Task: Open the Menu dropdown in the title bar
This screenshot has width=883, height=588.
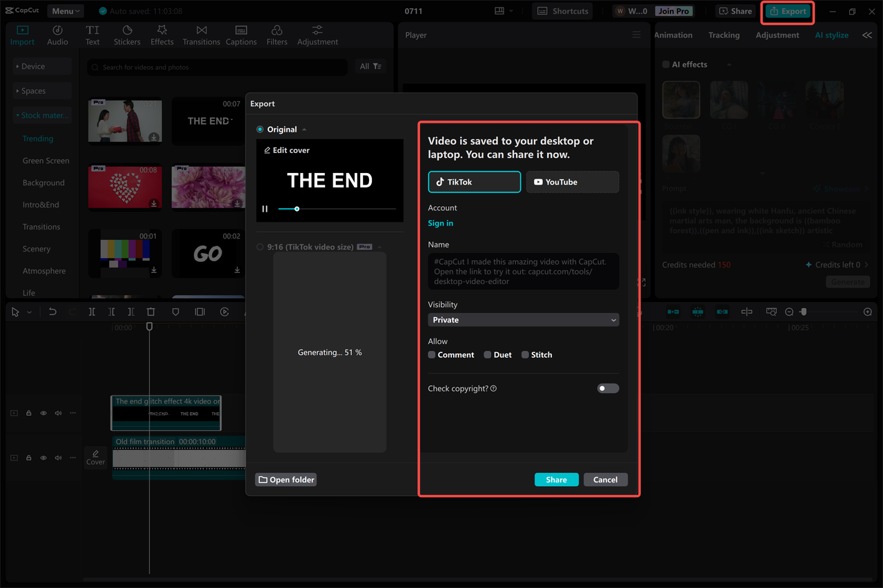Action: coord(65,10)
